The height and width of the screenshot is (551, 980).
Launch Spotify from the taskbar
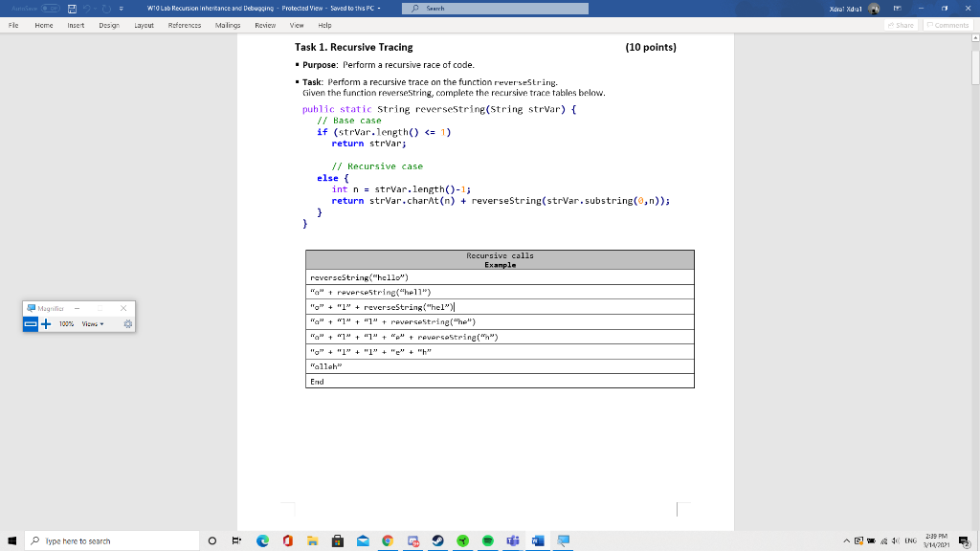pos(488,540)
